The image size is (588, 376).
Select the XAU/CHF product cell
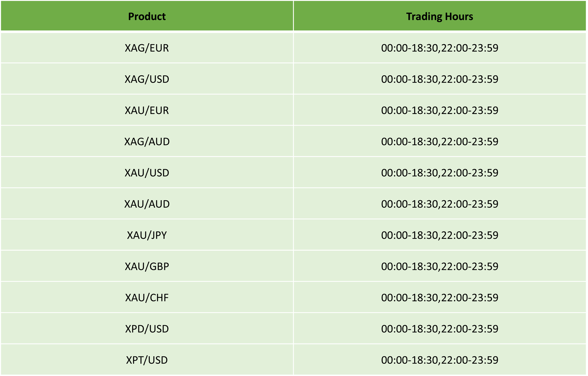[147, 298]
